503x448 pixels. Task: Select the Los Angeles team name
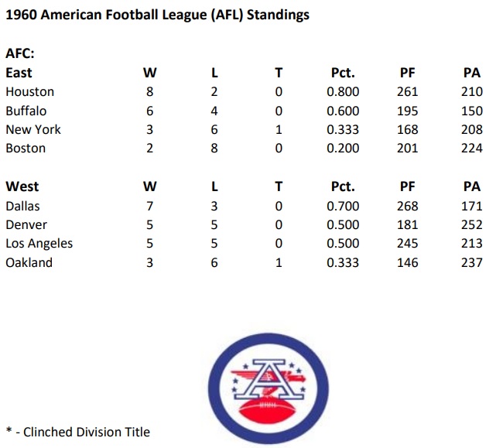pyautogui.click(x=39, y=243)
